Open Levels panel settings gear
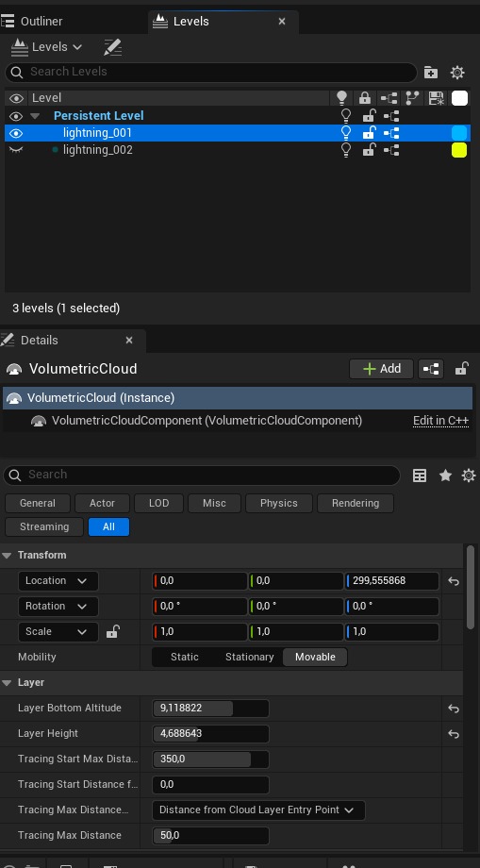Image resolution: width=480 pixels, height=868 pixels. coord(457,72)
